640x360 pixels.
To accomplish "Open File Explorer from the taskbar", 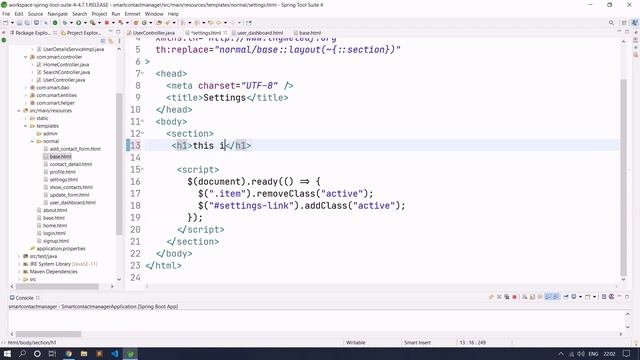I will coord(84,353).
